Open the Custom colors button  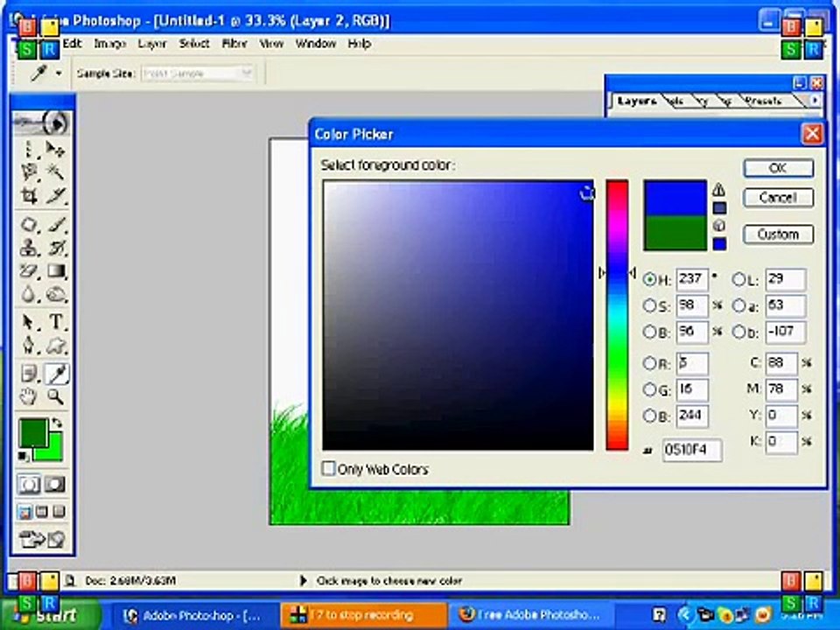point(779,234)
